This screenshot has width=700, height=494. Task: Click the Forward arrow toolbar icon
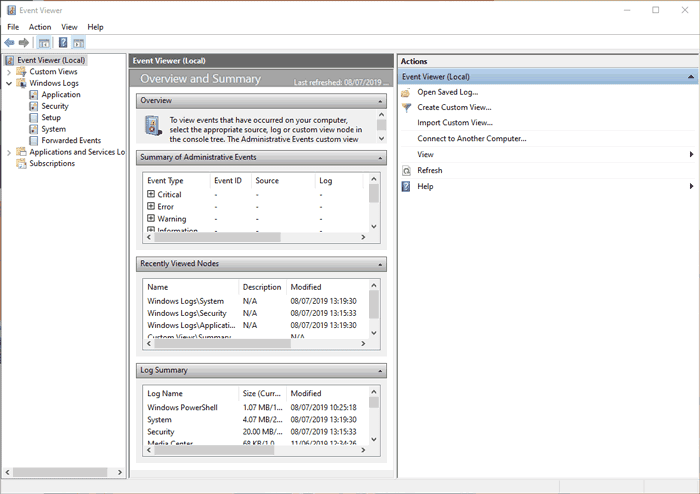click(x=24, y=43)
